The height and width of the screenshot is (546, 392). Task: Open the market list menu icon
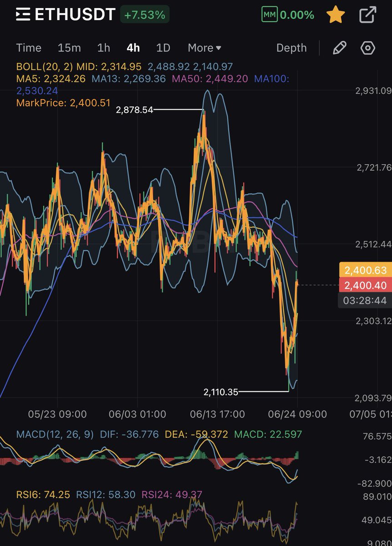(x=23, y=15)
